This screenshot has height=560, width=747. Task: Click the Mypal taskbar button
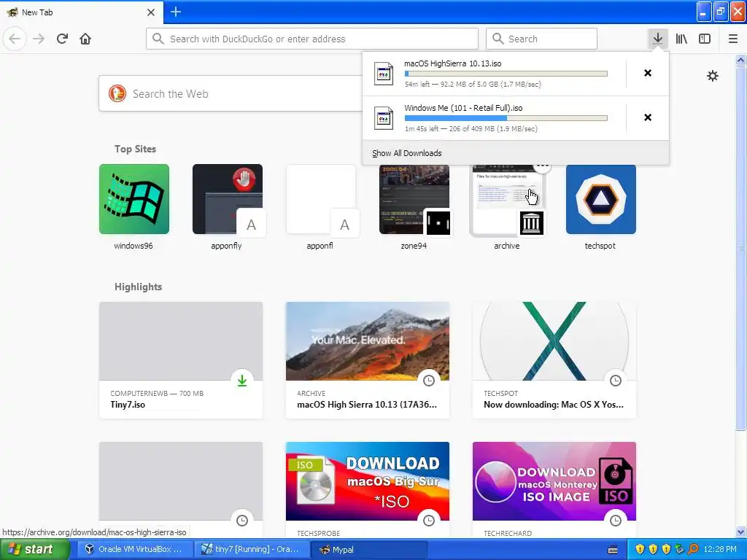369,550
